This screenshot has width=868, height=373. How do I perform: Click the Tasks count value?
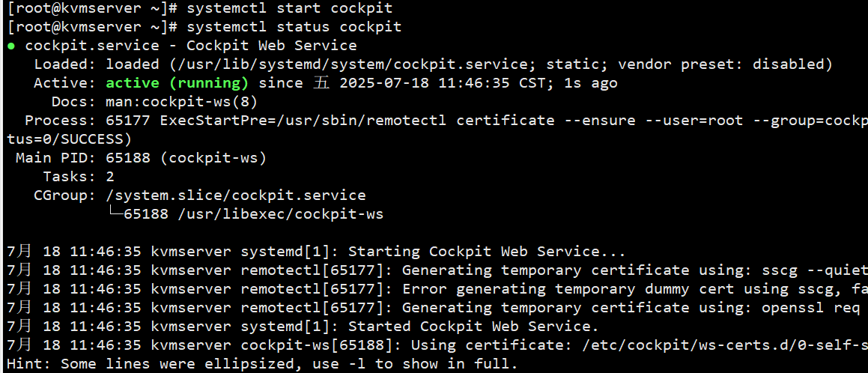(x=110, y=177)
